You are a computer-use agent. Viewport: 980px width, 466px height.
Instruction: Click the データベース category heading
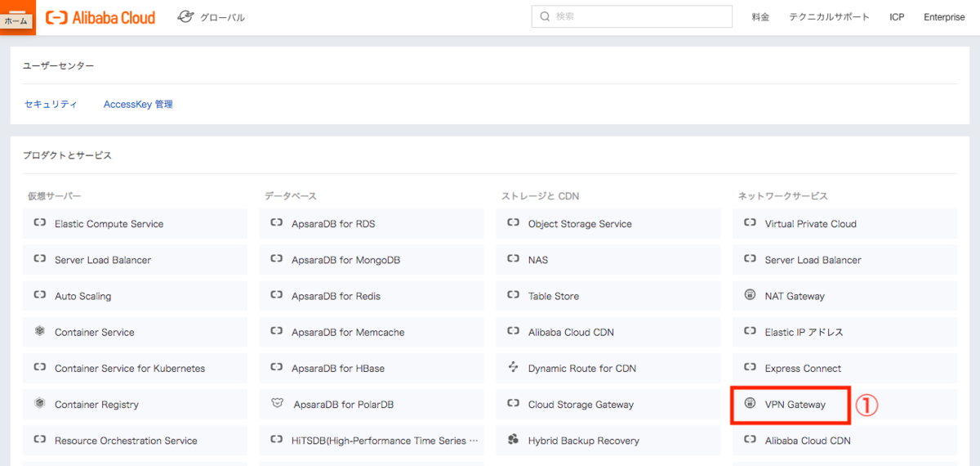[x=291, y=196]
